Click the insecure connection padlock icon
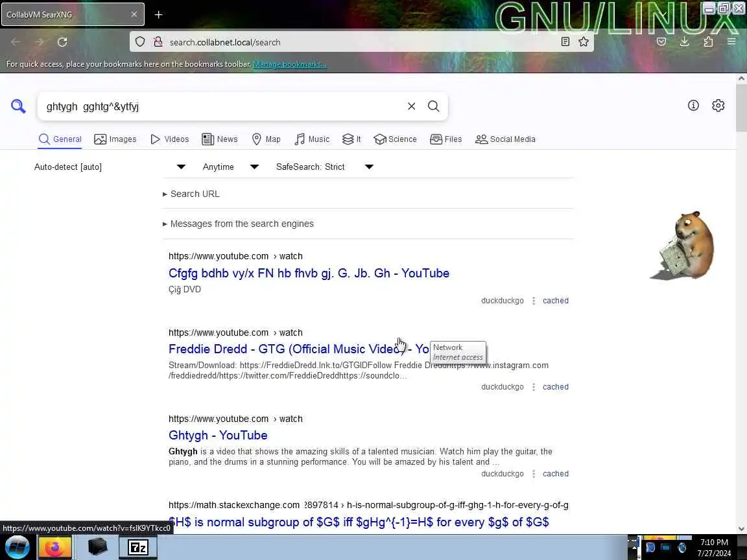 [158, 42]
